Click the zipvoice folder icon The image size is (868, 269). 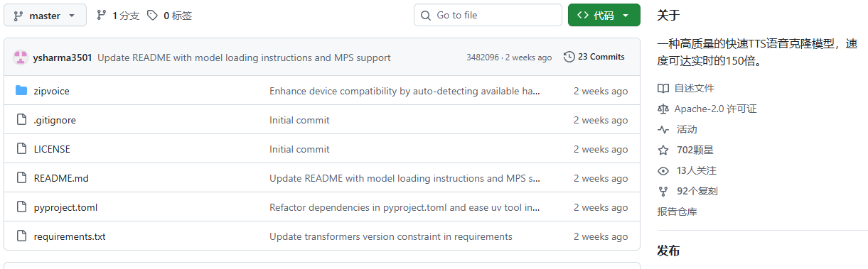21,91
